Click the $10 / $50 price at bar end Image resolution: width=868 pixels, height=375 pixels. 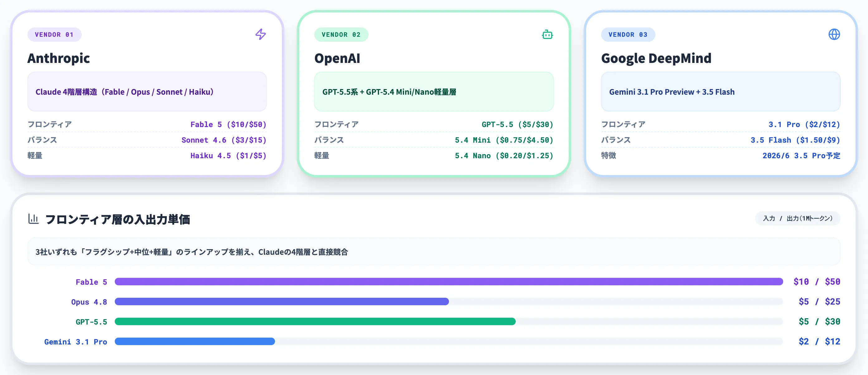click(x=817, y=282)
